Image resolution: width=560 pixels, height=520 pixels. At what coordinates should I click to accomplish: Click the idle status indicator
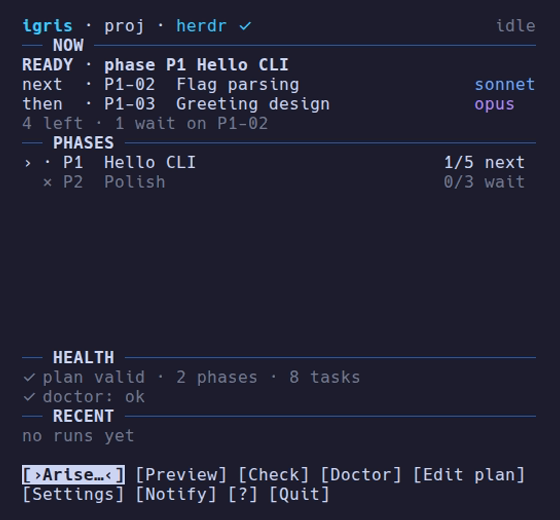click(516, 26)
